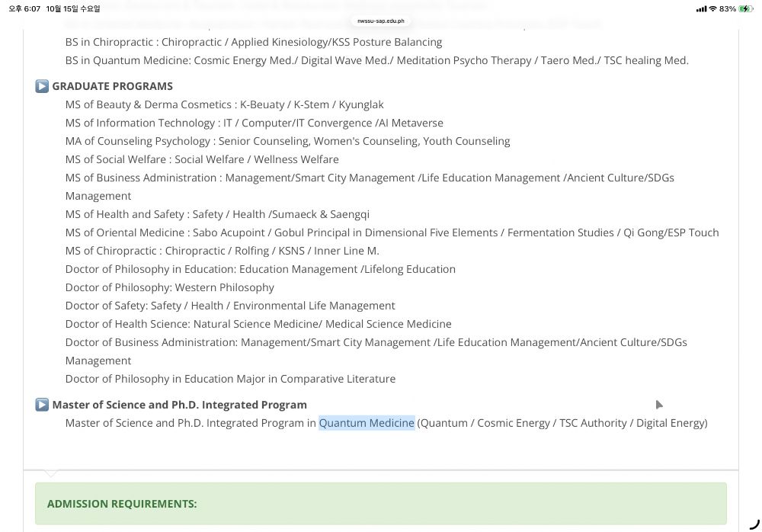Click the arrow icon beside GRADUATE PROGRAMS
762x532 pixels.
(x=42, y=86)
